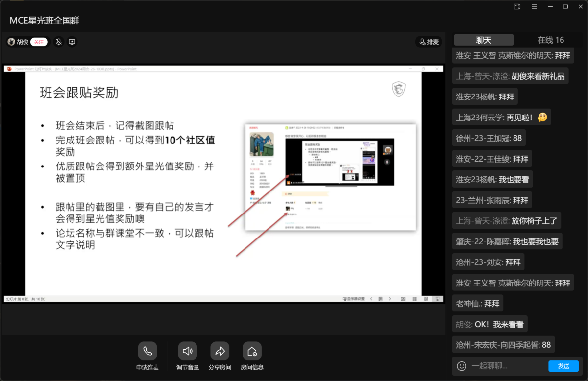Click message 88 from 徐州-23-王加冠
Screen dimensions: 588x381
(490, 138)
